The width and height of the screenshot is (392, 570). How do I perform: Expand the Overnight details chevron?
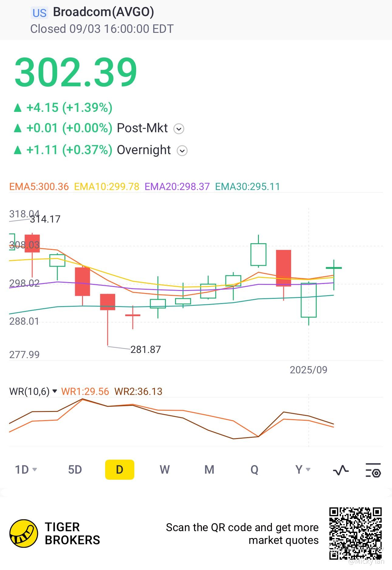[182, 151]
